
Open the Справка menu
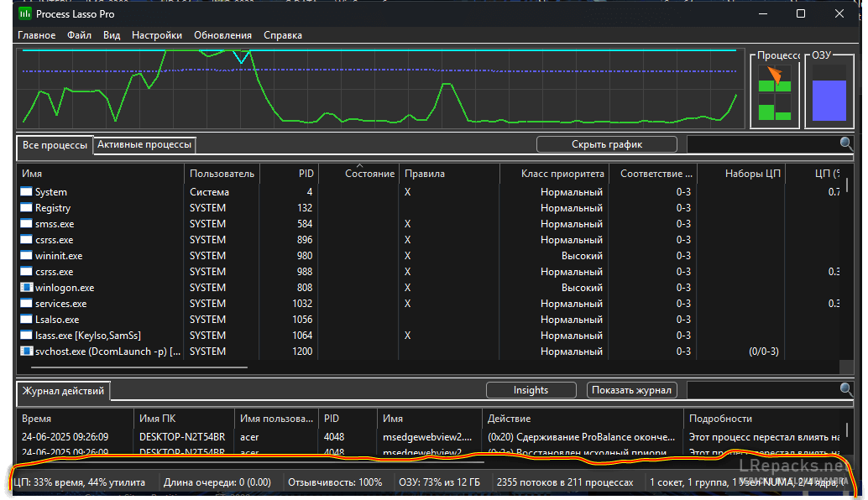pos(283,35)
